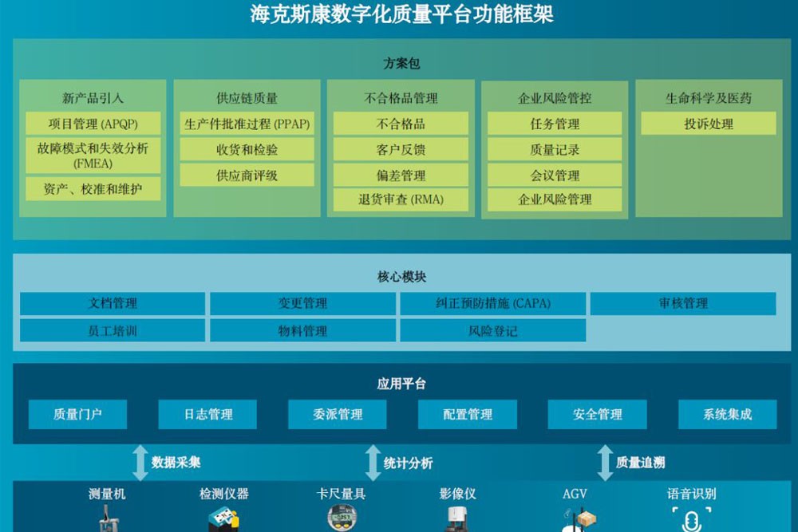
Task: Click the 统计分析 double arrow
Action: (x=373, y=463)
